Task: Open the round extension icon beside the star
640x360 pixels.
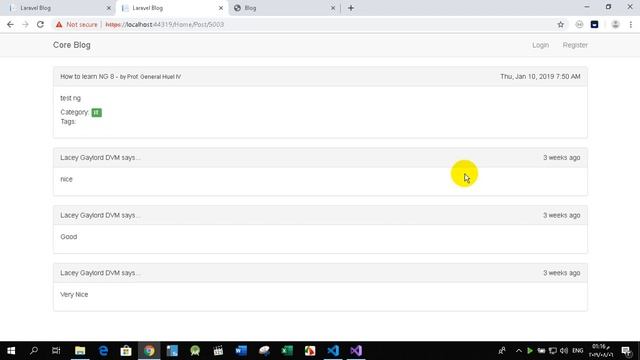Action: (x=579, y=24)
